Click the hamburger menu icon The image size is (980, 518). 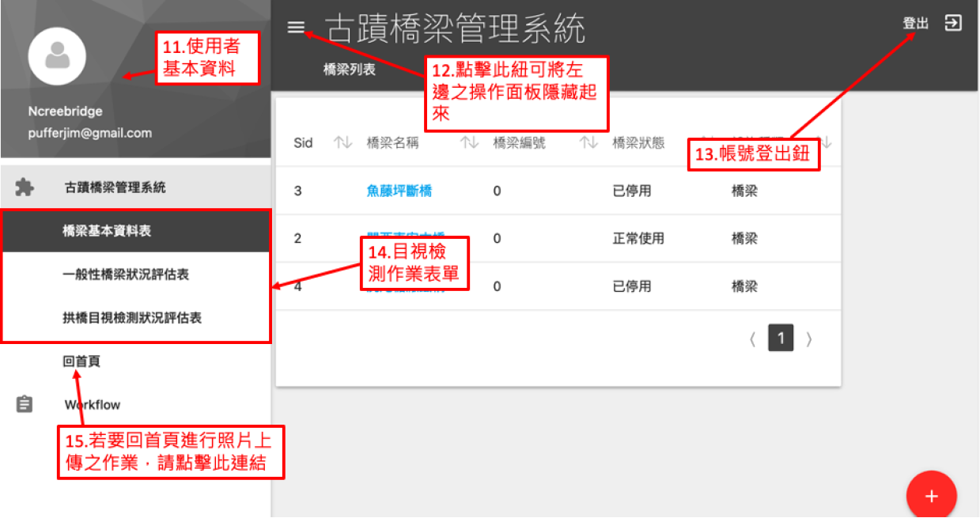(x=296, y=28)
